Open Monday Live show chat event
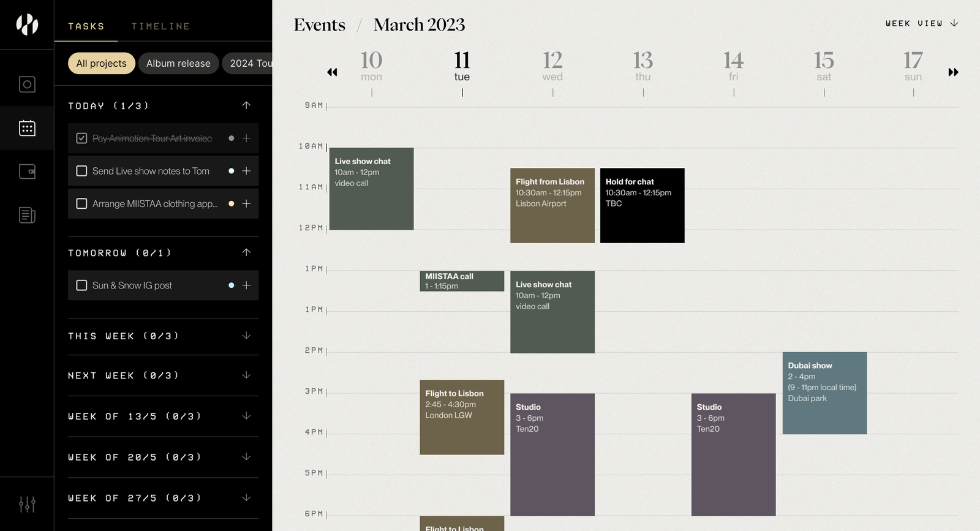Viewport: 980px width, 531px height. pos(372,189)
